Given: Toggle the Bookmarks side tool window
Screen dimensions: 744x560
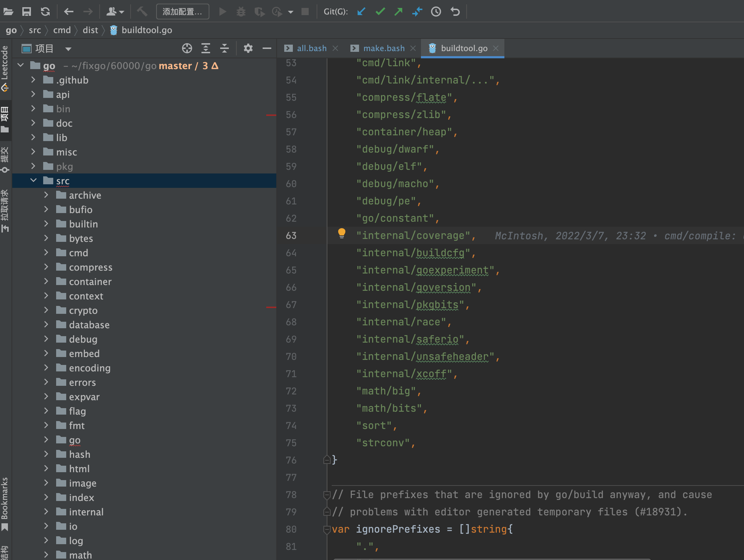Looking at the screenshot, I should [x=5, y=504].
